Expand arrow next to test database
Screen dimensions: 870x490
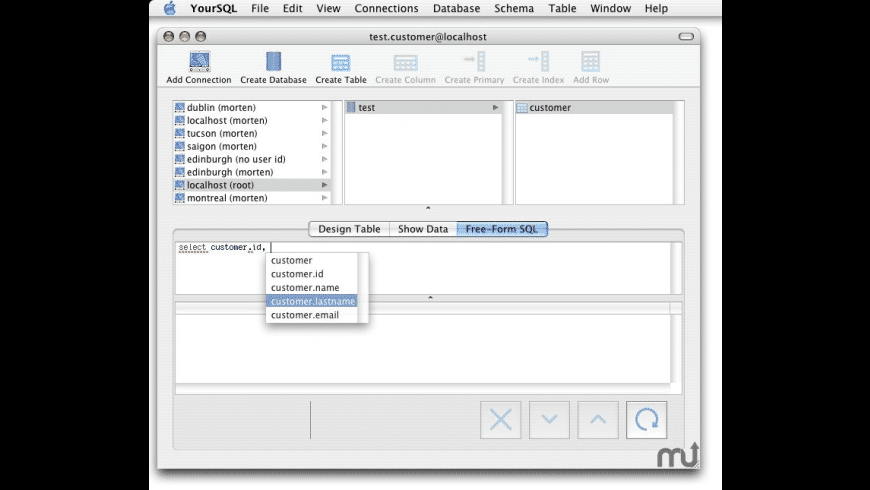pyautogui.click(x=495, y=108)
